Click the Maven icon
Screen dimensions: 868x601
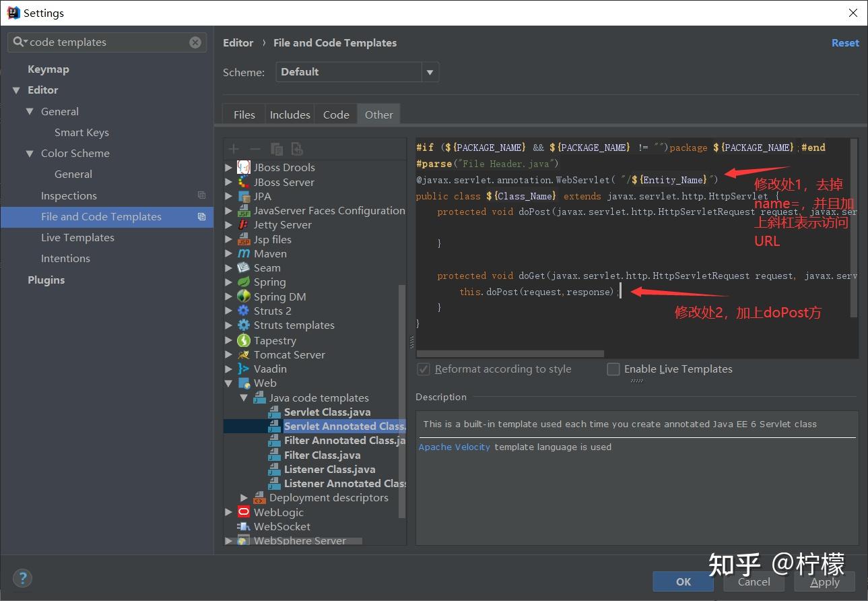pyautogui.click(x=244, y=253)
